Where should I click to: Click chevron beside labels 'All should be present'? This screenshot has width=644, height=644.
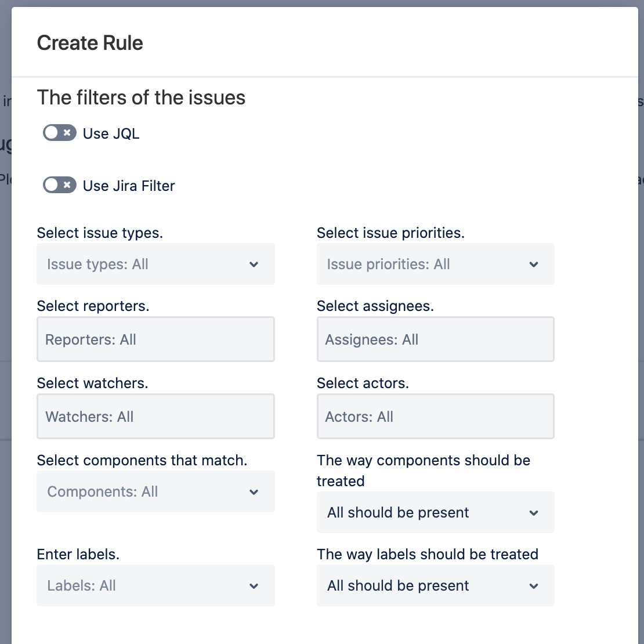coord(534,586)
